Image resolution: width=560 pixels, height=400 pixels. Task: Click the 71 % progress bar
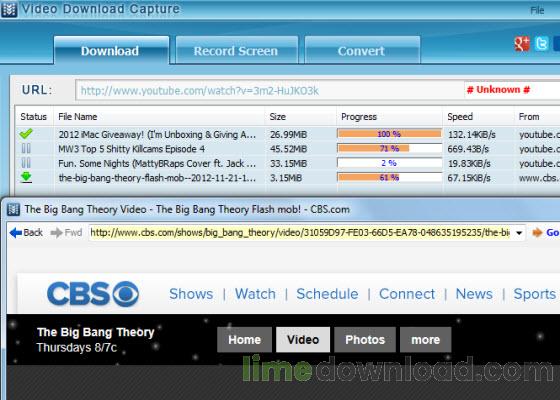point(389,148)
